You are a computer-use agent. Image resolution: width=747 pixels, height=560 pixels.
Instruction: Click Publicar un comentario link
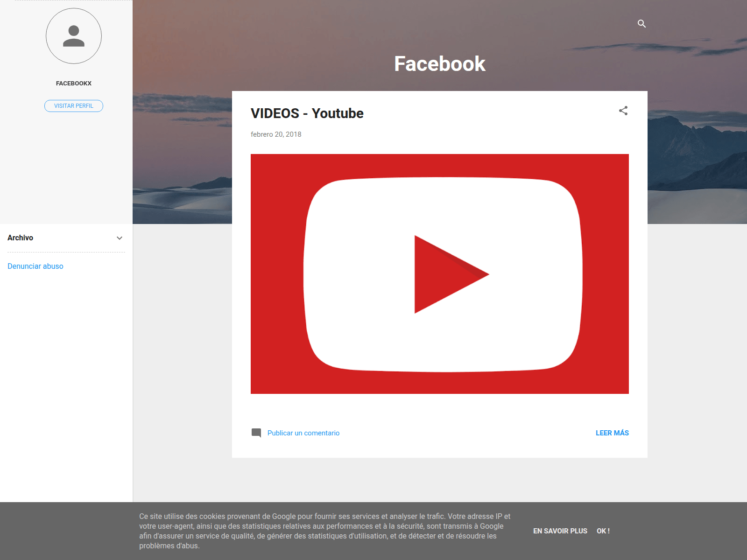click(303, 433)
